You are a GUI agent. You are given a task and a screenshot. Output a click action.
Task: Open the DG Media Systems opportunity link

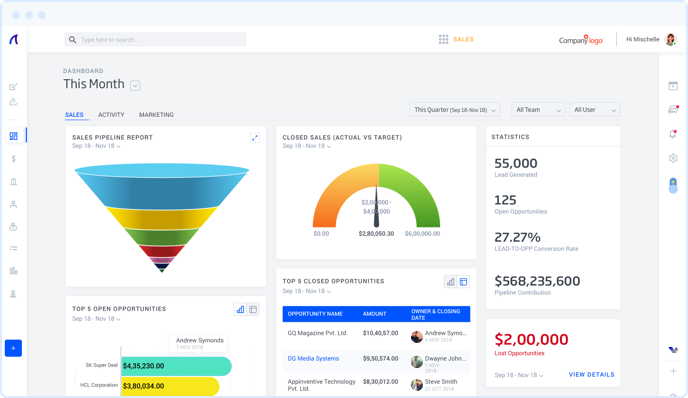click(313, 359)
